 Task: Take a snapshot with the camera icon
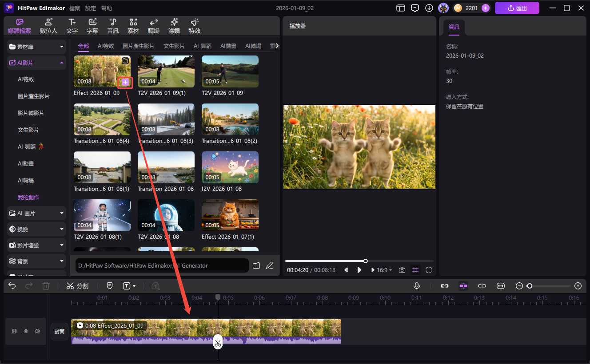click(x=402, y=270)
